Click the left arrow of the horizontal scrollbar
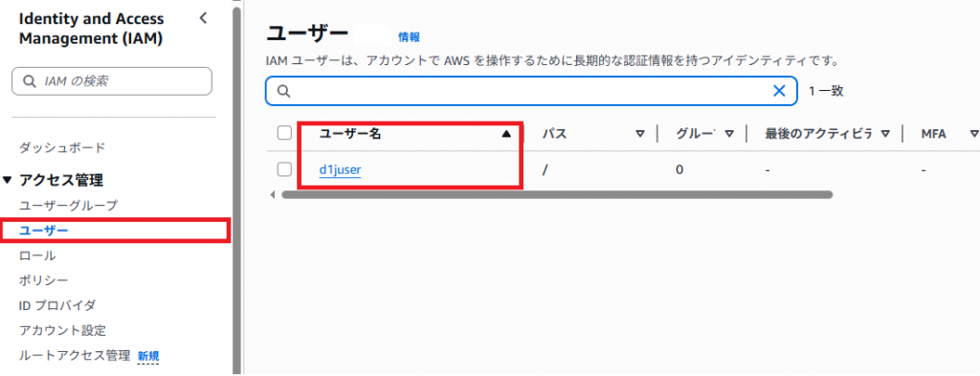980x376 pixels. (x=273, y=195)
